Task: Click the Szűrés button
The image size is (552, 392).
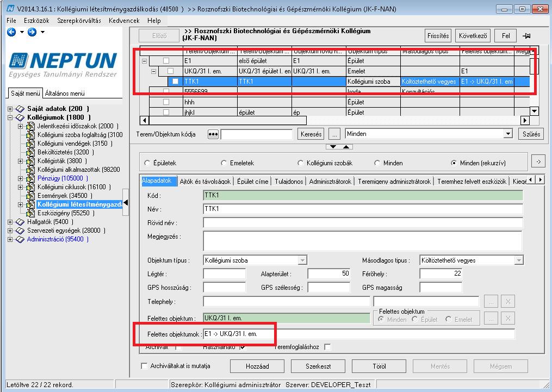Action: coord(531,134)
